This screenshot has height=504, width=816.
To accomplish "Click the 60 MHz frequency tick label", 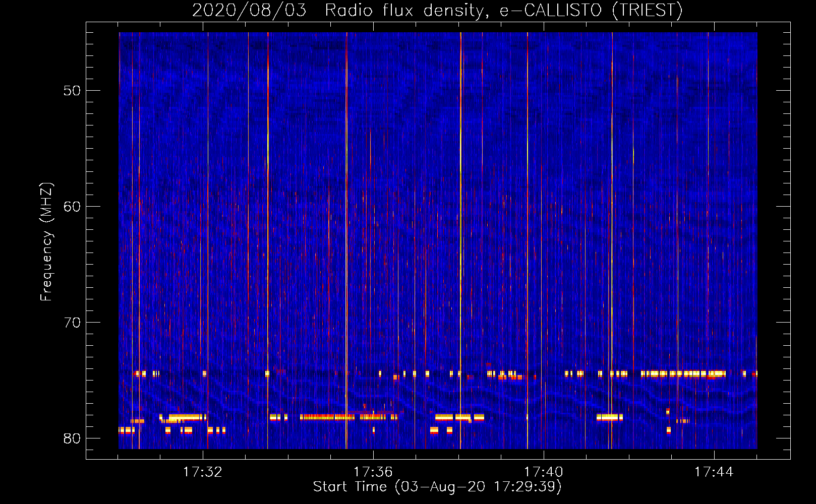I will pyautogui.click(x=72, y=207).
